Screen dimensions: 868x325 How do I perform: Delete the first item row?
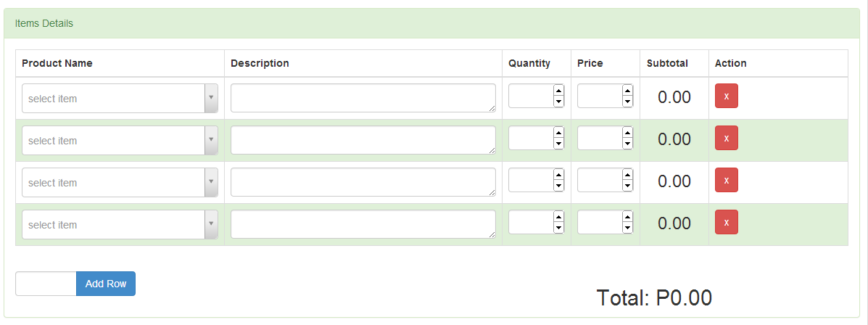coord(726,96)
